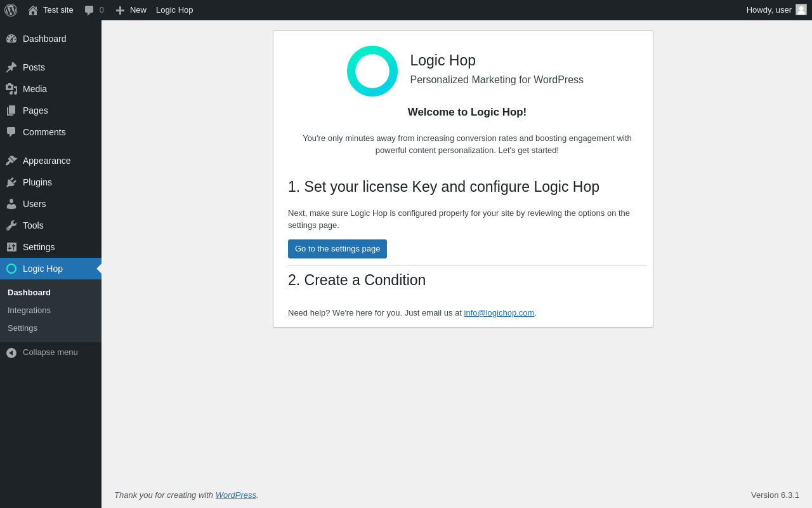This screenshot has height=508, width=812.
Task: Click the plus icon beside New
Action: point(120,10)
